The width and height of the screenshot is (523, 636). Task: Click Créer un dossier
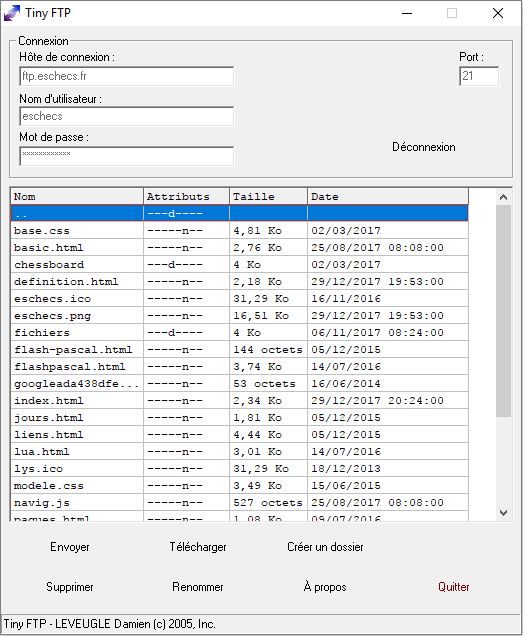325,547
